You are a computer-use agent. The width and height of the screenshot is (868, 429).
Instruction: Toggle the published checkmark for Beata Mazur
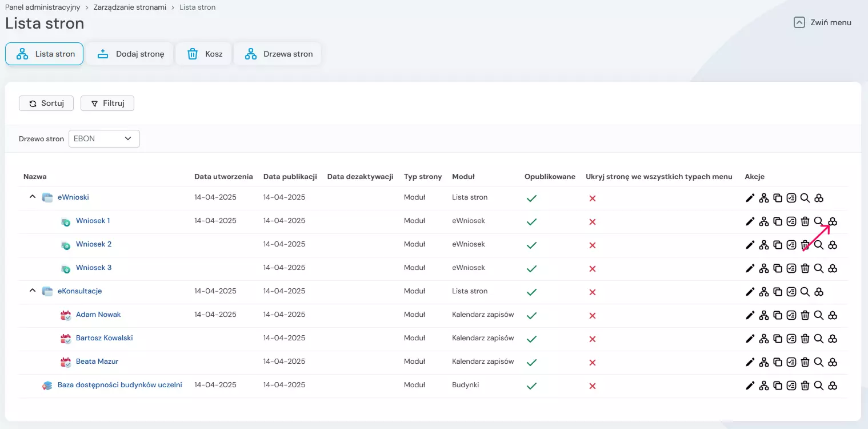pyautogui.click(x=531, y=362)
